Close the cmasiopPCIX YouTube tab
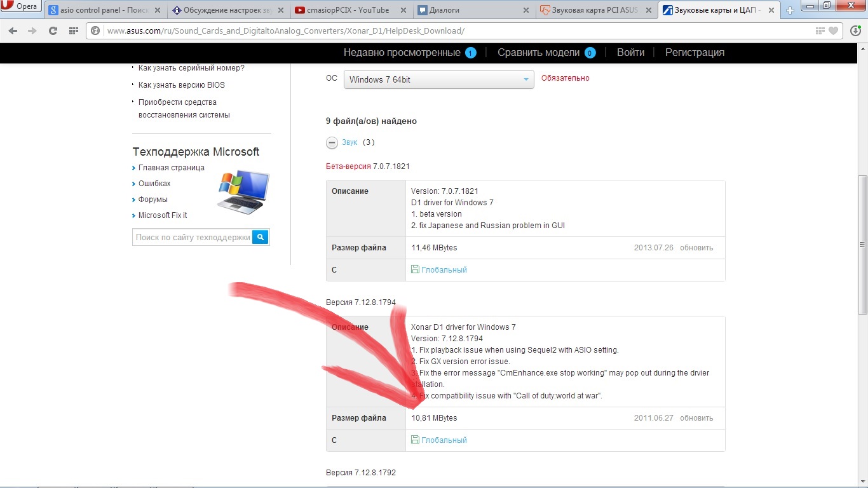 (403, 10)
